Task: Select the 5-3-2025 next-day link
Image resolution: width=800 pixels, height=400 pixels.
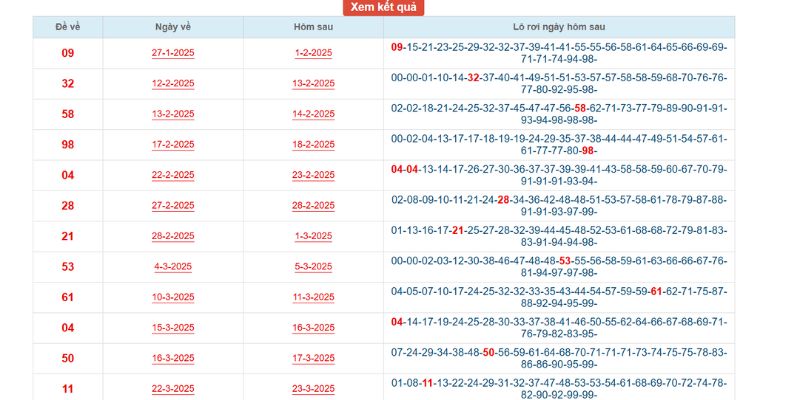Action: pos(312,267)
